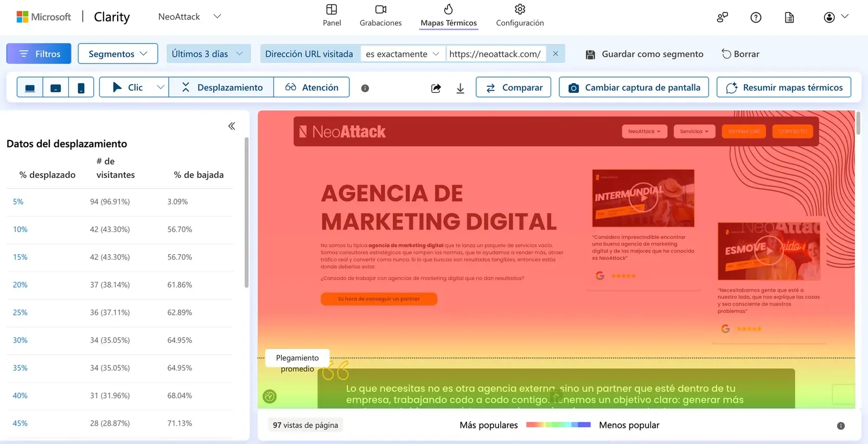Collapse the scroll data panel
The height and width of the screenshot is (444, 868).
pyautogui.click(x=232, y=126)
